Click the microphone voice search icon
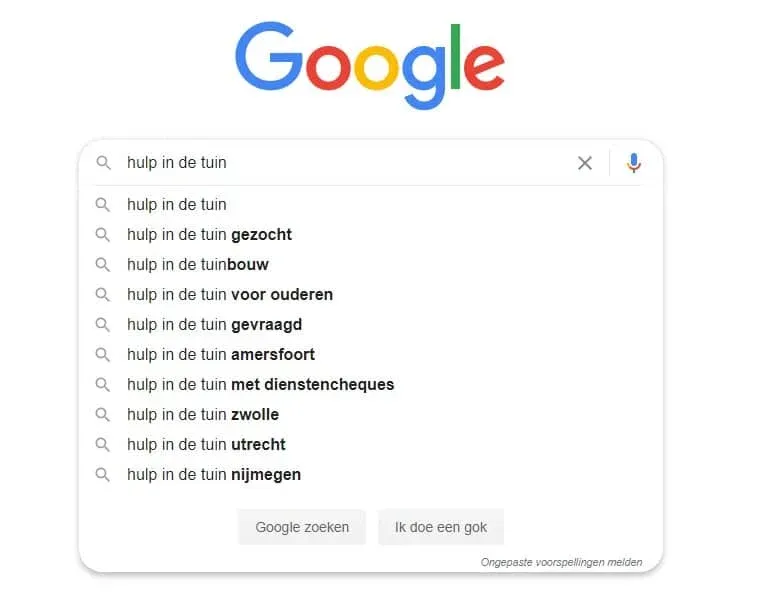Viewport: 775px width, 615px height. pyautogui.click(x=633, y=163)
